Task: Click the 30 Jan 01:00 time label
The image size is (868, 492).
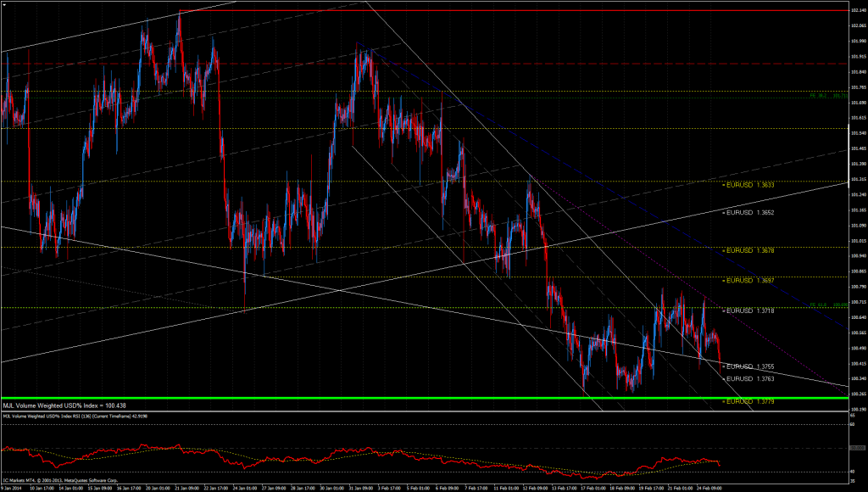Action: 331,488
